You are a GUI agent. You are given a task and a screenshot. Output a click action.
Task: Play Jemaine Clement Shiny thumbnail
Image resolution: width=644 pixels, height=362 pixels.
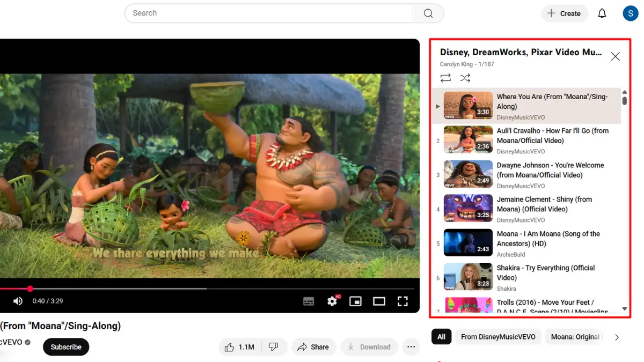pos(468,208)
